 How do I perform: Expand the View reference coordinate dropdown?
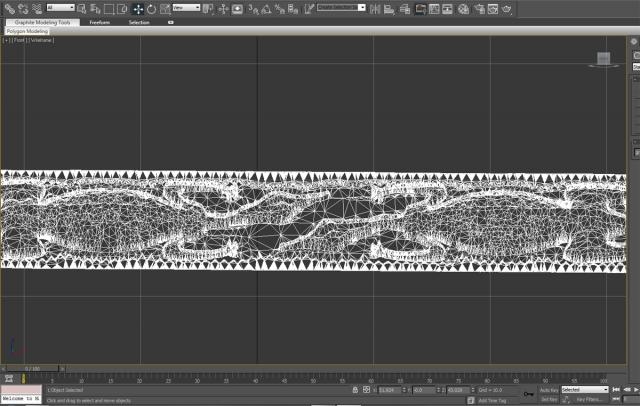(184, 8)
